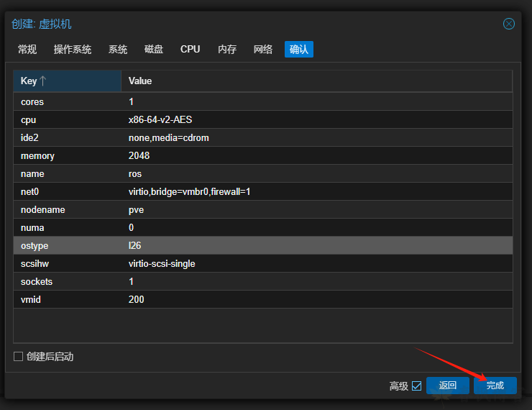Open the 操作系统 tab

coord(73,49)
